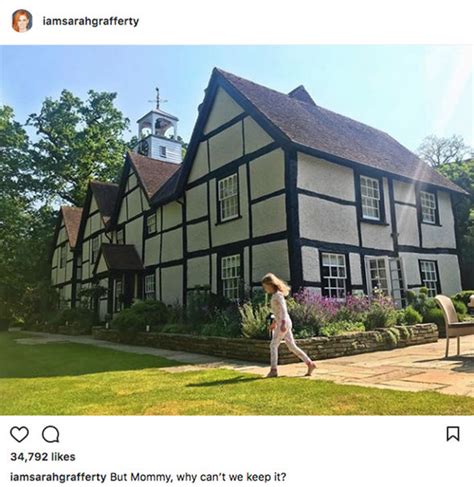Open the iamsarahgrafferty profile avatar
Screen dimensions: 474x487
(x=22, y=21)
